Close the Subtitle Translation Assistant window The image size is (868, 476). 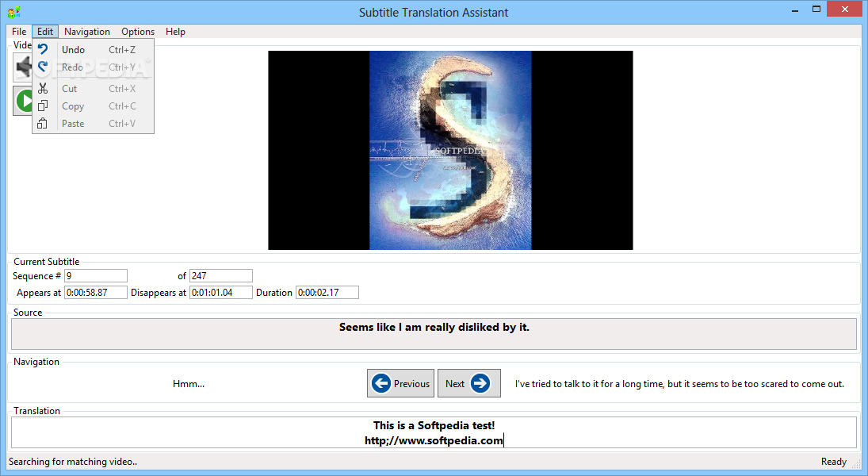click(845, 10)
